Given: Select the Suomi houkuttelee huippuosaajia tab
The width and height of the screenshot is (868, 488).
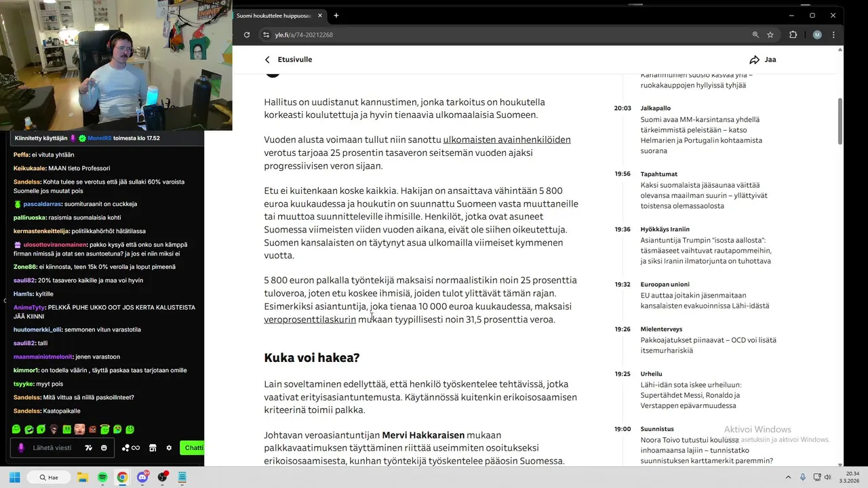Looking at the screenshot, I should pos(278,16).
